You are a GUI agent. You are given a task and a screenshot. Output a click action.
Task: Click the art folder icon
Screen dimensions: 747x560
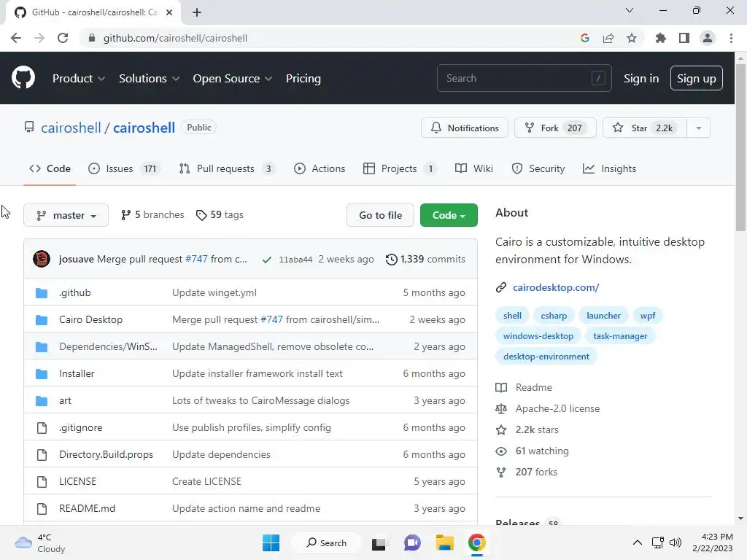42,401
